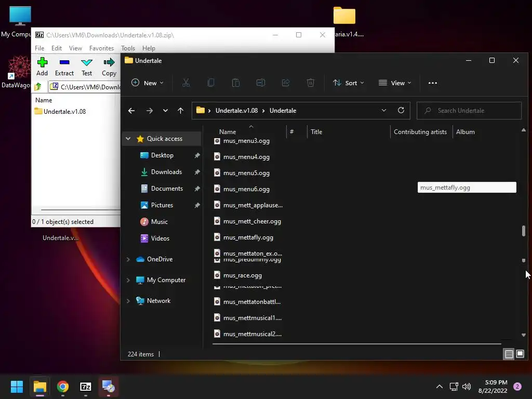Screen dimensions: 532x399
Task: Open Tools menu in 7-Zip
Action: (x=128, y=48)
